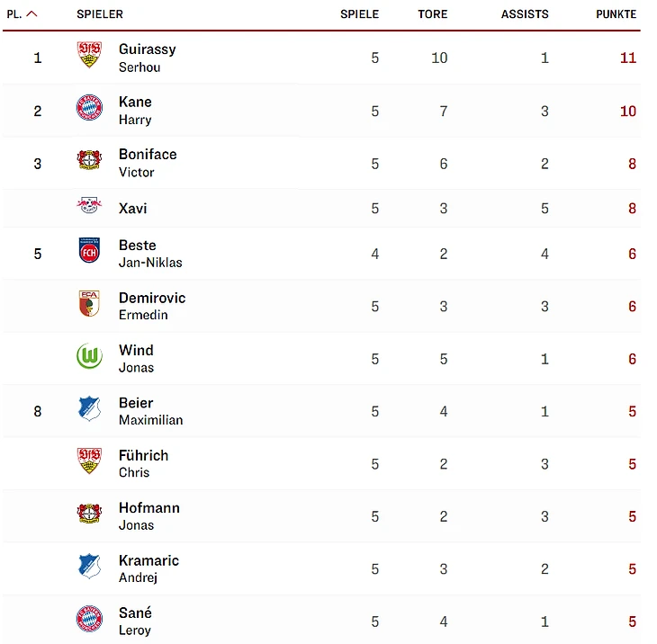657x644 pixels.
Task: Click the Heidenheim logo next to Beste
Action: 89,251
